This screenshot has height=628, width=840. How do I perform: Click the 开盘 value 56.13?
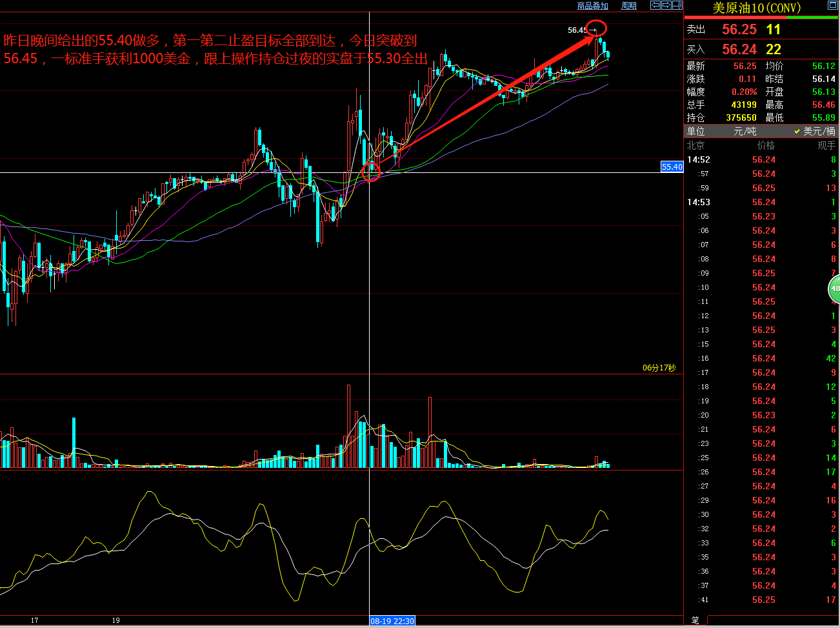(824, 92)
